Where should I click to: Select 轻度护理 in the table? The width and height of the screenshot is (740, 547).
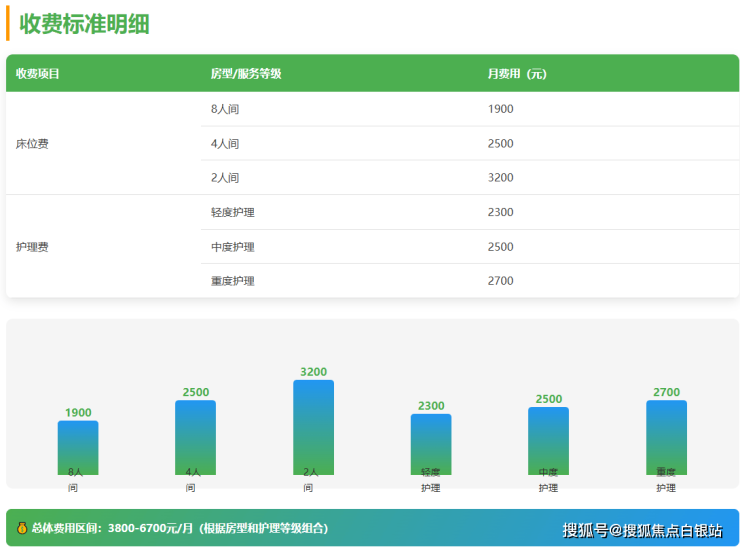[x=232, y=213]
